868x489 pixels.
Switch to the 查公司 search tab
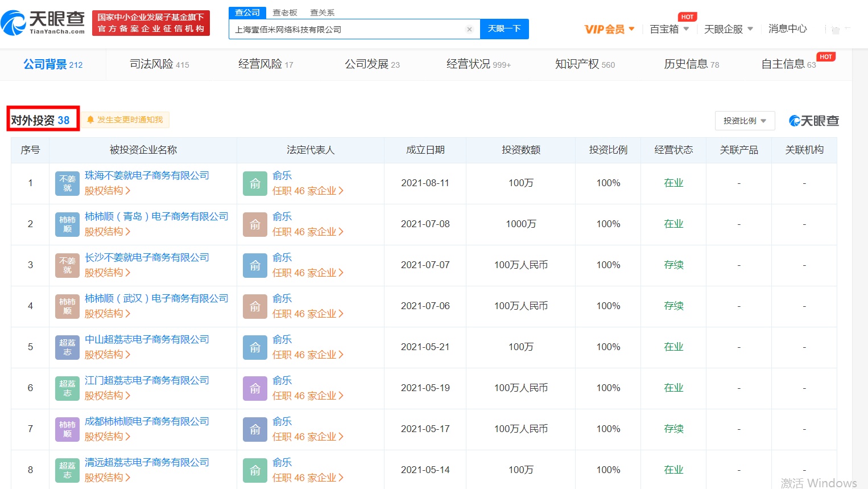(247, 13)
